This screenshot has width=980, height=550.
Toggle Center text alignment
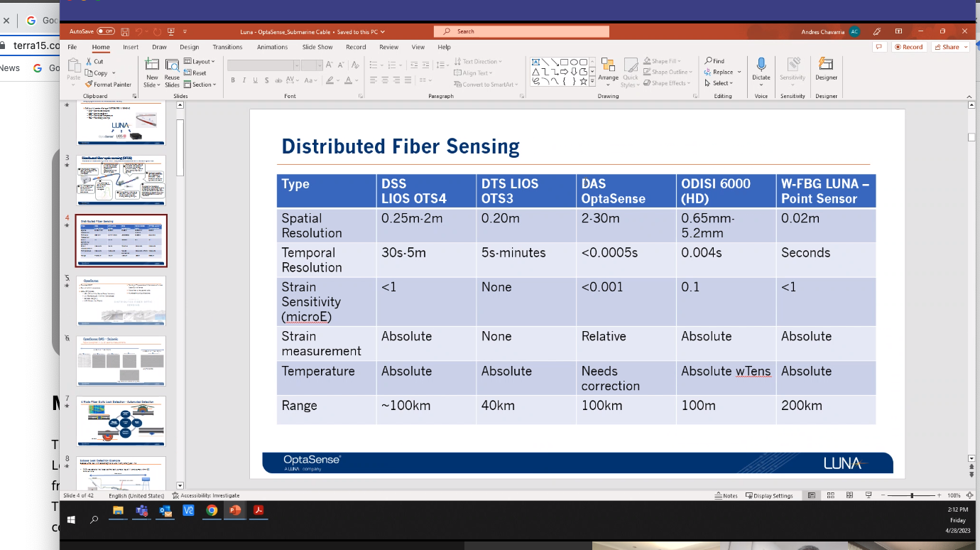click(384, 80)
